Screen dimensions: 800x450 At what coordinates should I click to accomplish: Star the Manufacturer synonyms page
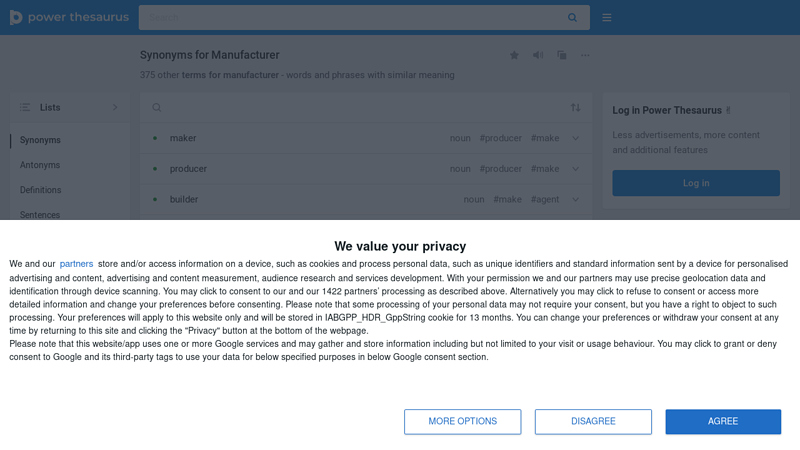514,55
